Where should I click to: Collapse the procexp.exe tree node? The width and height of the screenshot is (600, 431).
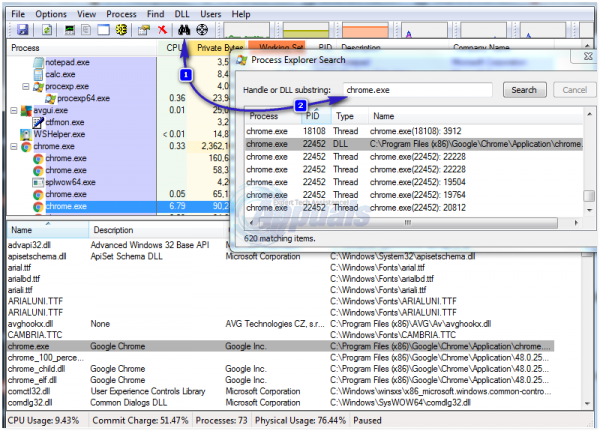click(x=26, y=87)
